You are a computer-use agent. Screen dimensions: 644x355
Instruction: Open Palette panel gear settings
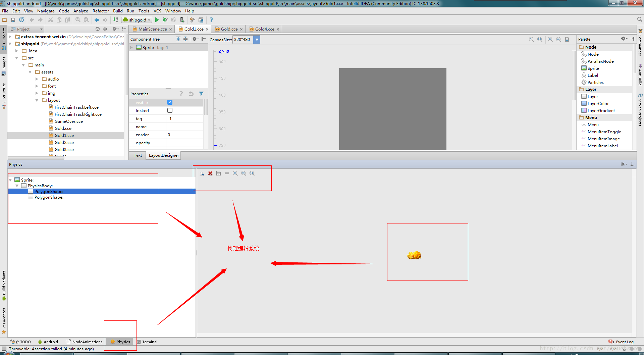coord(624,39)
